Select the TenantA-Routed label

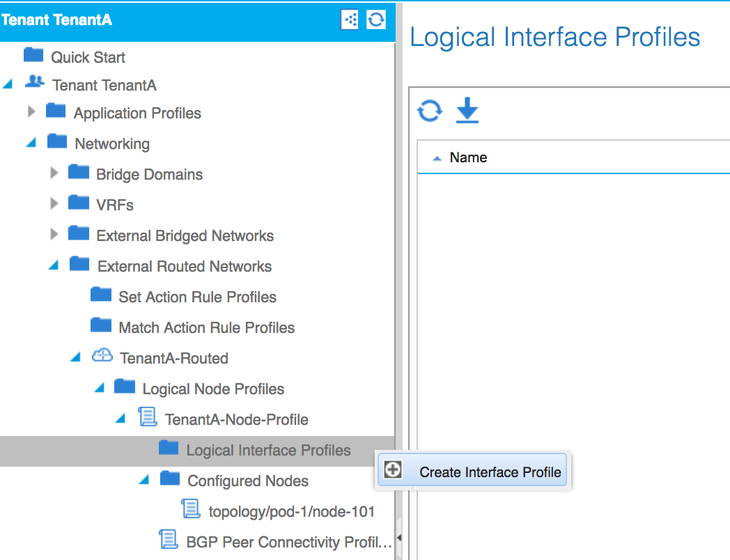174,359
